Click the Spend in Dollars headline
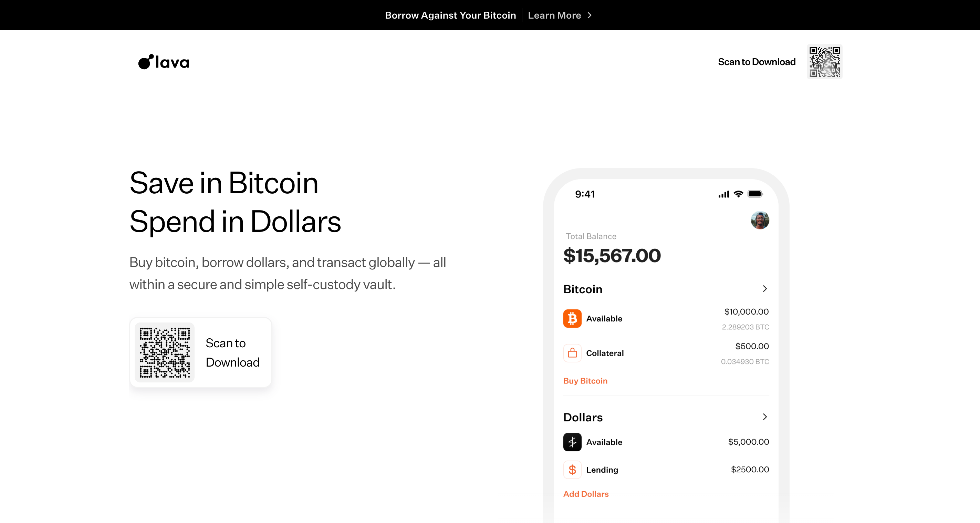The height and width of the screenshot is (523, 980). click(235, 222)
